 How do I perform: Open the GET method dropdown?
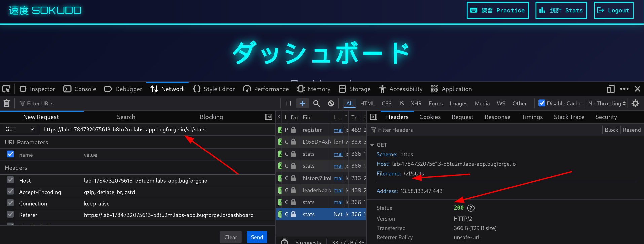click(x=20, y=129)
